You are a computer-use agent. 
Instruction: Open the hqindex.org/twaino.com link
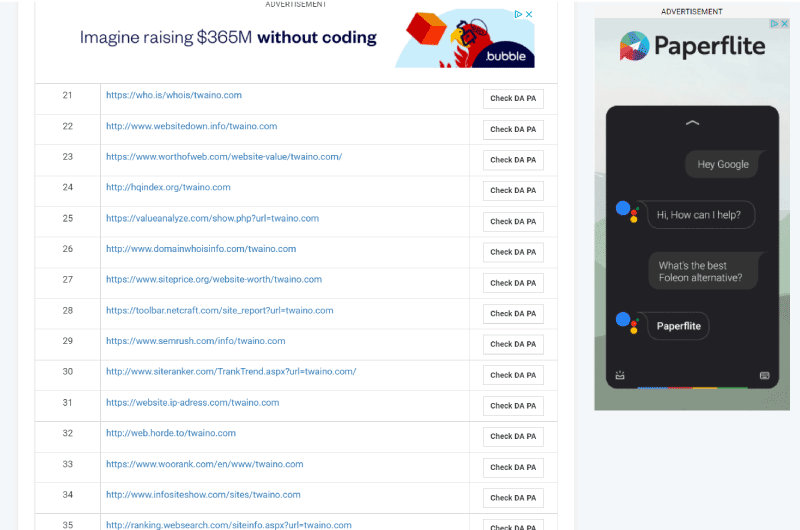(x=168, y=187)
